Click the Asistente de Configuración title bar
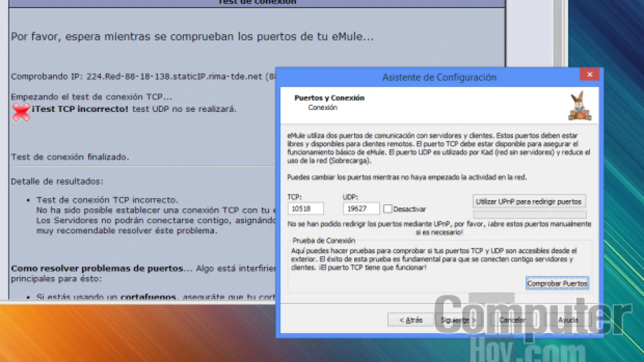The image size is (644, 362). pyautogui.click(x=439, y=77)
